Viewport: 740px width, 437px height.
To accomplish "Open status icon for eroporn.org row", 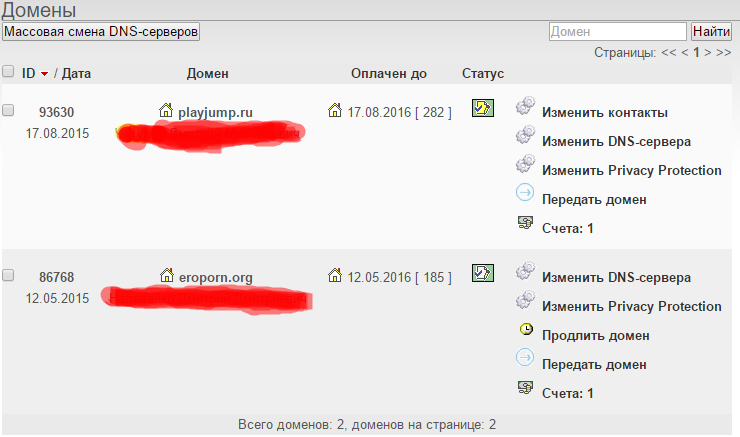I will click(x=483, y=273).
